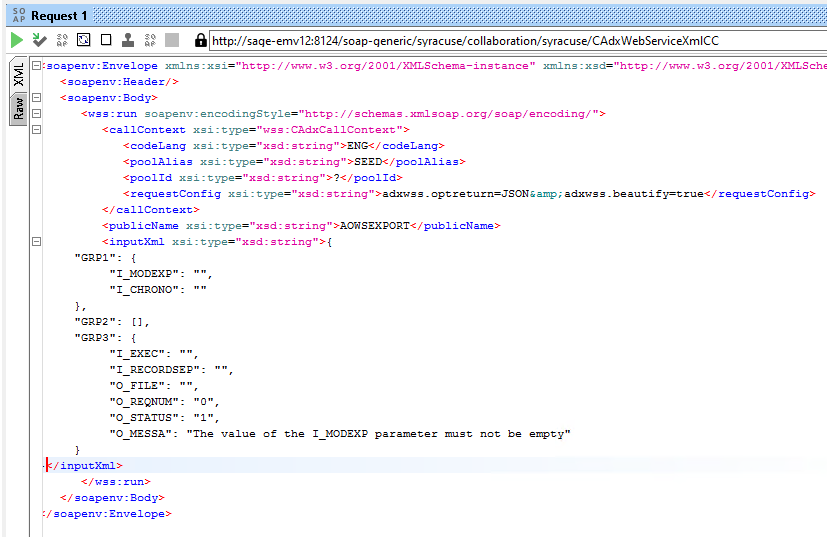Viewport: 827px width, 537px height.
Task: Click the O_MESSA error message line
Action: pyautogui.click(x=340, y=434)
